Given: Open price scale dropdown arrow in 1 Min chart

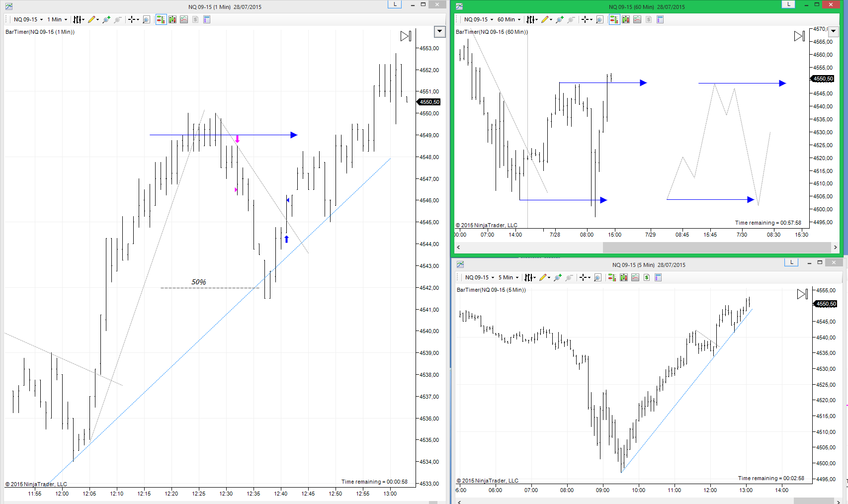Looking at the screenshot, I should click(x=439, y=32).
